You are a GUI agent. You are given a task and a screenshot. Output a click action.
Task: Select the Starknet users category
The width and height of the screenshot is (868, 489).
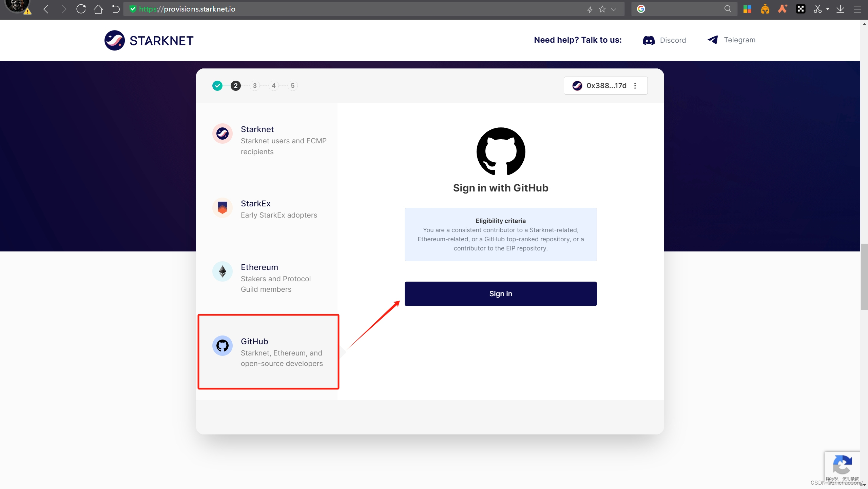click(x=267, y=140)
